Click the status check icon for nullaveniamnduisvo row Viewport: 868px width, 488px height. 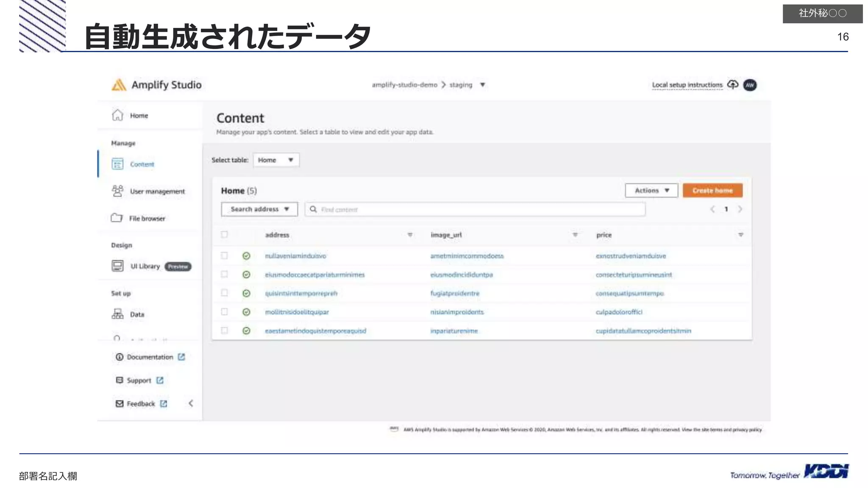[x=246, y=256]
